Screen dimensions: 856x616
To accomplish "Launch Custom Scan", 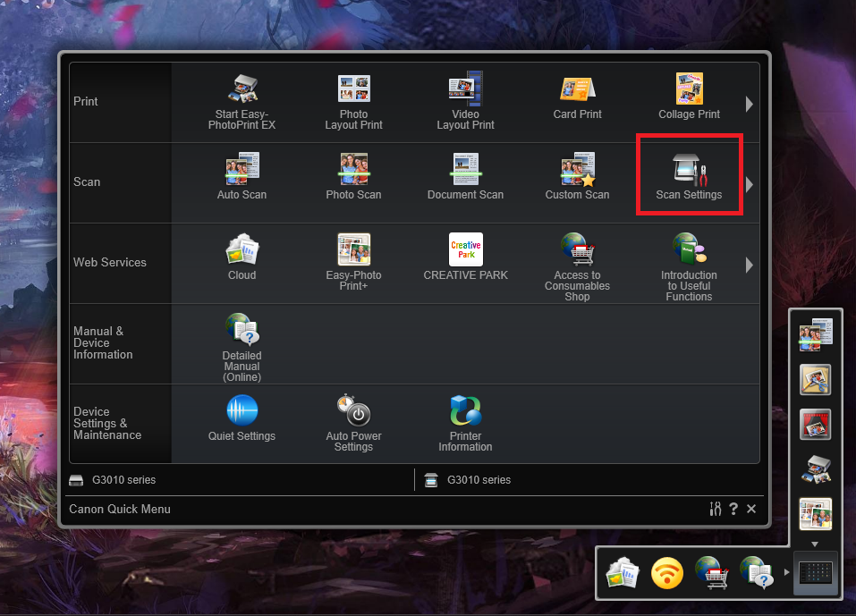I will click(x=577, y=176).
